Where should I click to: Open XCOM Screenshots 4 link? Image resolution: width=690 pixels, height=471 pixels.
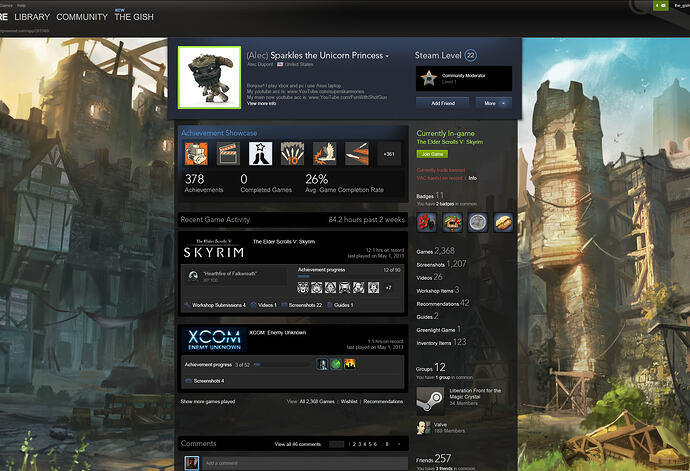(x=205, y=381)
